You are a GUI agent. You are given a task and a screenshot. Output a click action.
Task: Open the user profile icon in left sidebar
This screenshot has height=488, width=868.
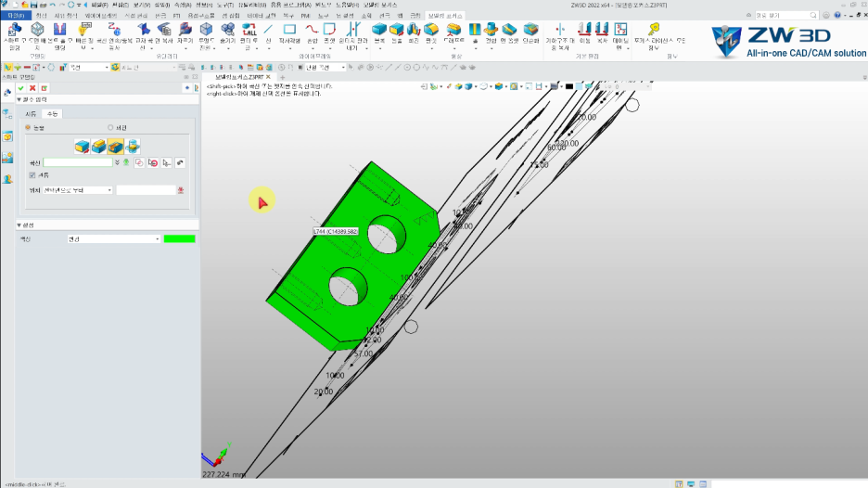(7, 179)
